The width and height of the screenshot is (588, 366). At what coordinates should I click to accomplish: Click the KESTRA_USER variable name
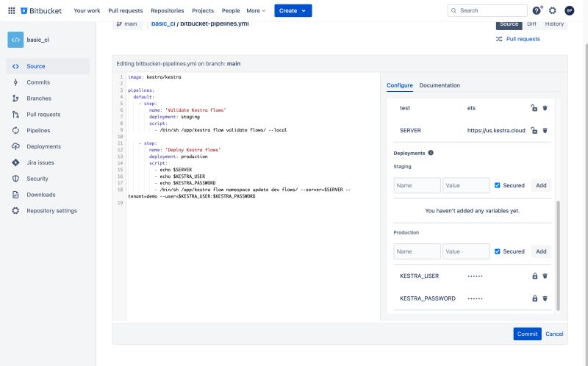(x=419, y=276)
